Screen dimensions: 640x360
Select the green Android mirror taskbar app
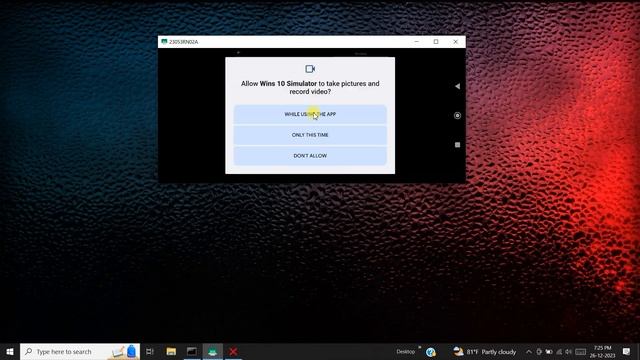point(213,351)
